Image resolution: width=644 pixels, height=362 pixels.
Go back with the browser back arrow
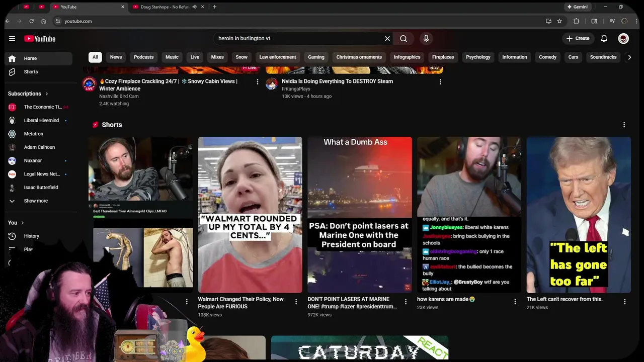point(8,21)
